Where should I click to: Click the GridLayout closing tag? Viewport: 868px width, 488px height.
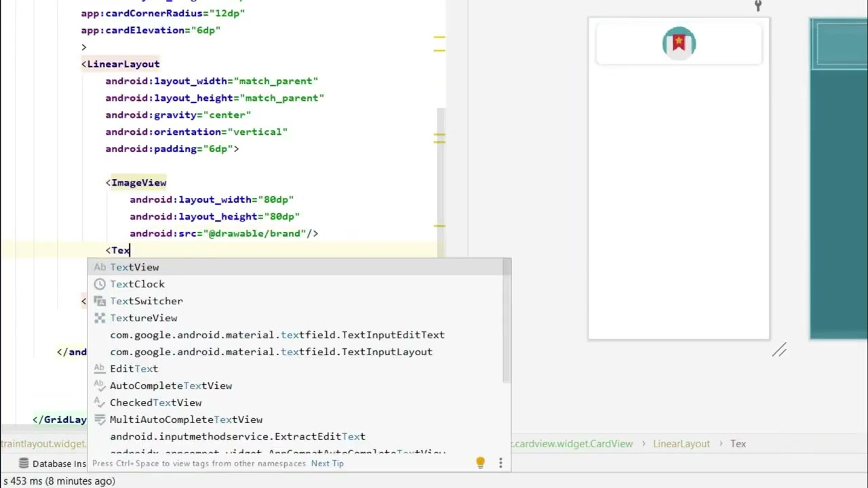tap(60, 420)
